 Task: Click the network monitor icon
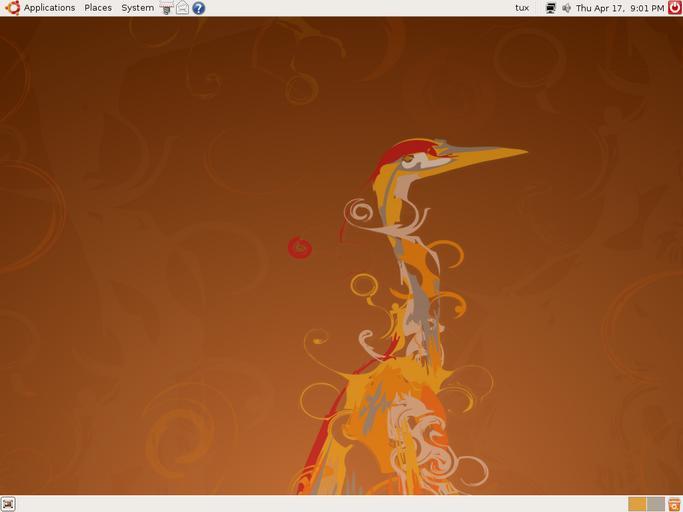click(x=550, y=8)
